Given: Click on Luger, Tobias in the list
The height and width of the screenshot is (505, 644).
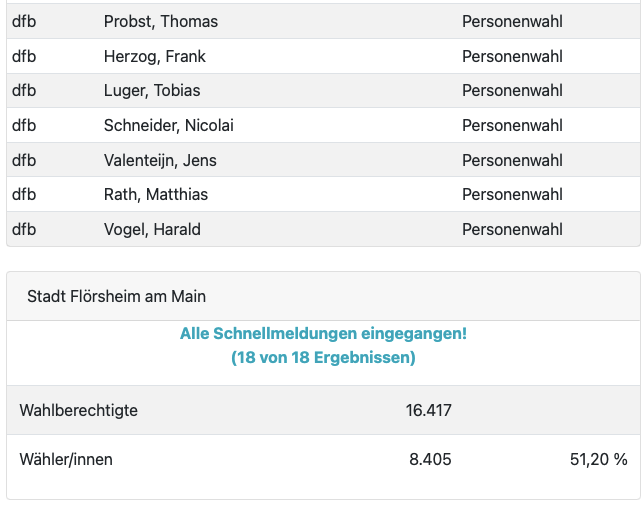Looking at the screenshot, I should point(152,91).
